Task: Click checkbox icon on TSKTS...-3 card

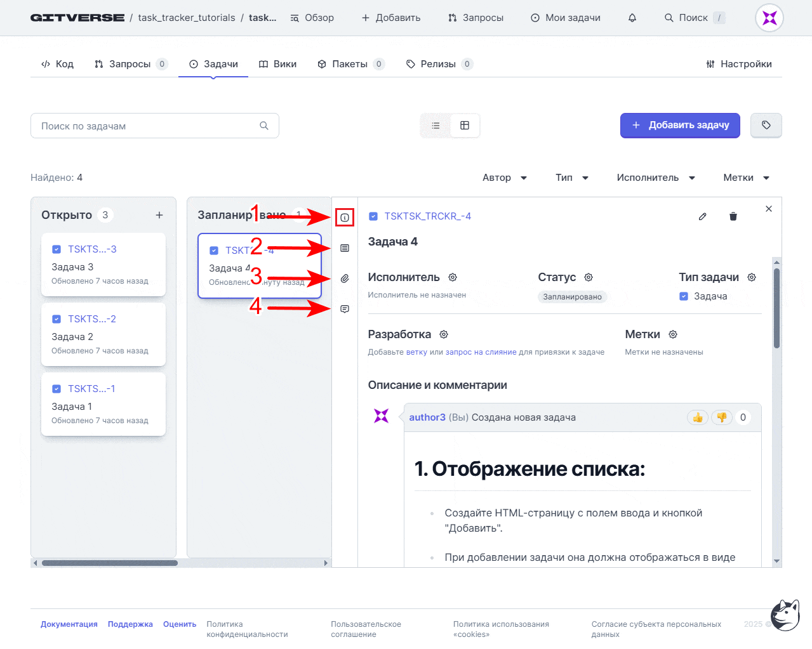Action: [57, 249]
